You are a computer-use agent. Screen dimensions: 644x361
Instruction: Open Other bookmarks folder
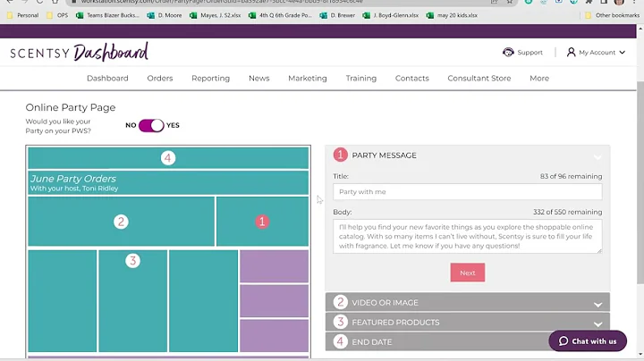(x=612, y=15)
